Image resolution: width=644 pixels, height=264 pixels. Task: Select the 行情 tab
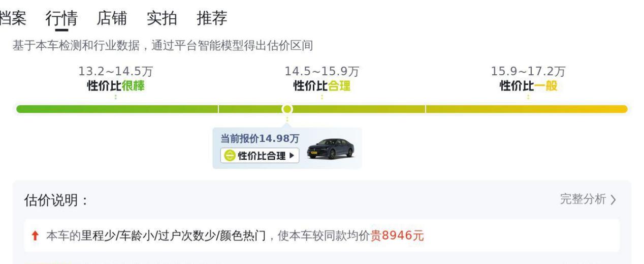click(x=61, y=18)
